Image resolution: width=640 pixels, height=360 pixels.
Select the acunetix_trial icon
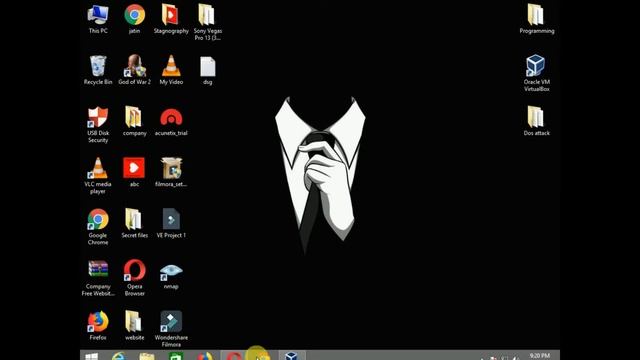coord(171,121)
